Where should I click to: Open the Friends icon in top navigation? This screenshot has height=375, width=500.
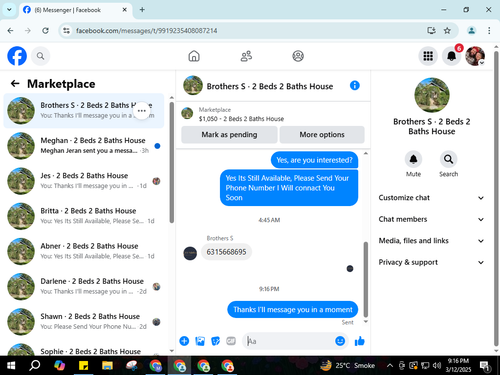pyautogui.click(x=246, y=56)
